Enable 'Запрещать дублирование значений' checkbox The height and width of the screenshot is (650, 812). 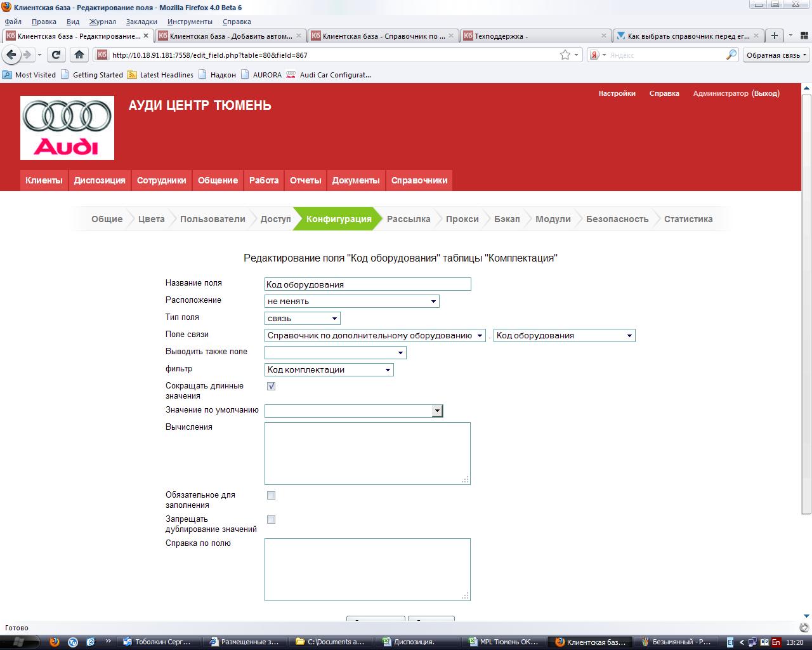pos(271,519)
